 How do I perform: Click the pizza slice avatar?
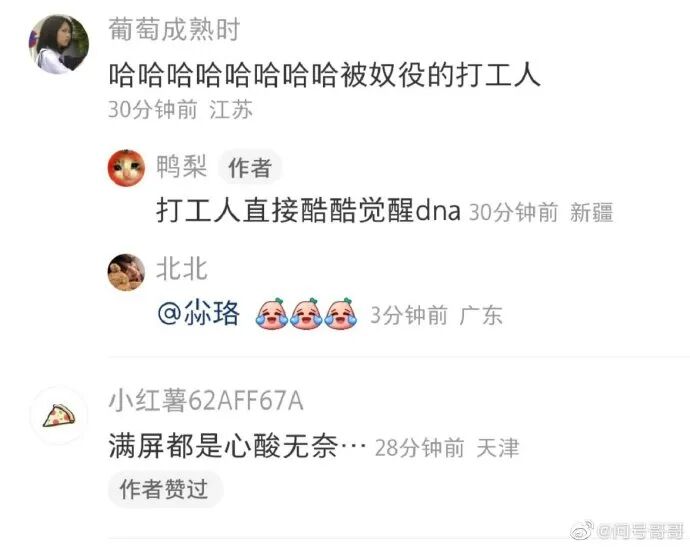pyautogui.click(x=59, y=415)
